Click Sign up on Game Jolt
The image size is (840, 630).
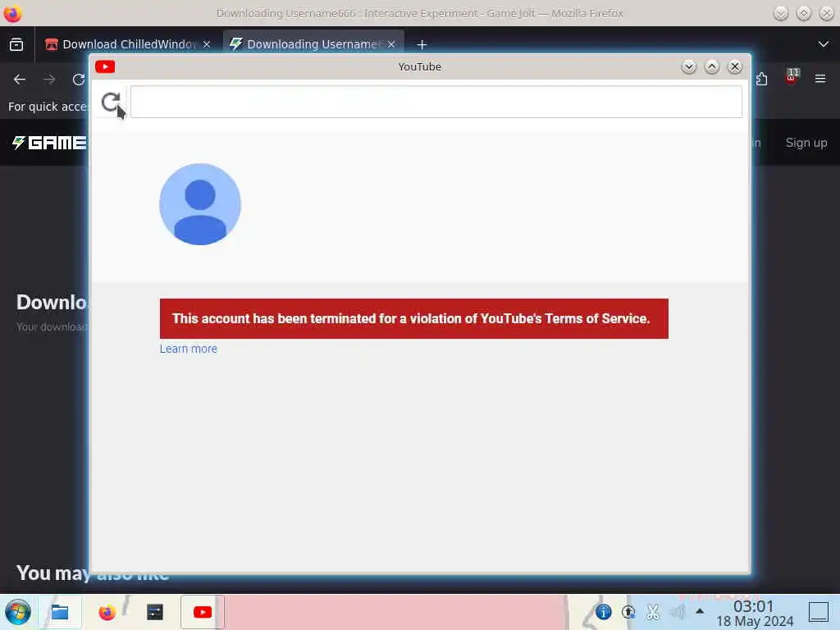806,143
